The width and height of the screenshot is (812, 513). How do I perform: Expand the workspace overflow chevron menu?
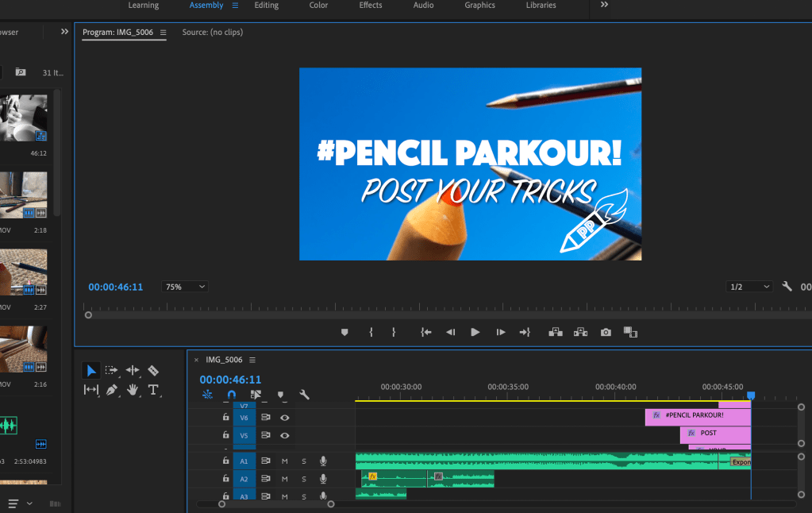604,6
